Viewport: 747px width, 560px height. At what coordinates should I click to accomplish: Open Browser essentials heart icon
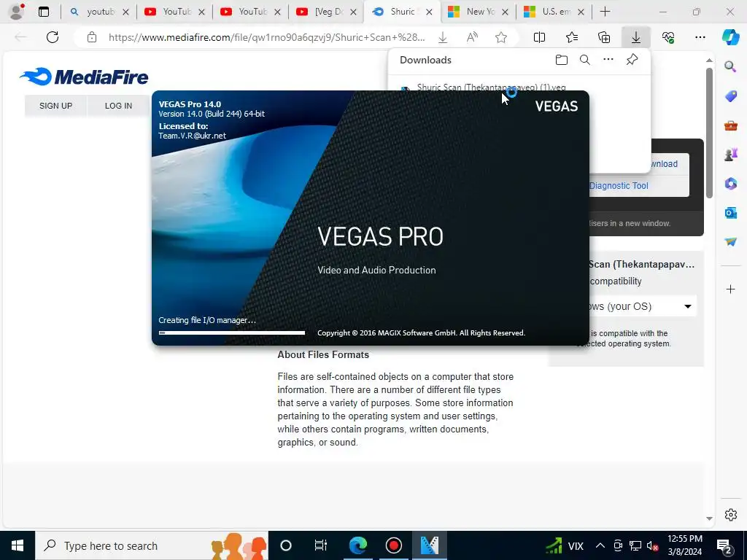tap(668, 37)
